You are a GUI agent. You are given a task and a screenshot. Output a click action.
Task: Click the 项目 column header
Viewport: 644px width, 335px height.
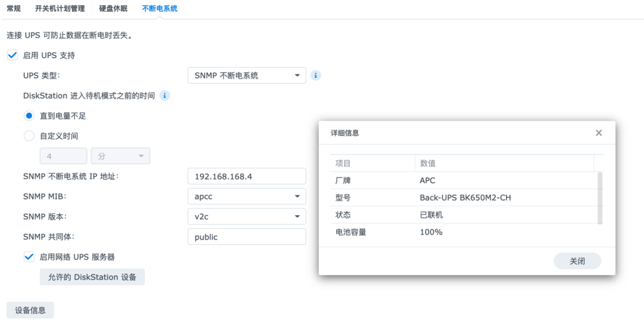pos(372,163)
